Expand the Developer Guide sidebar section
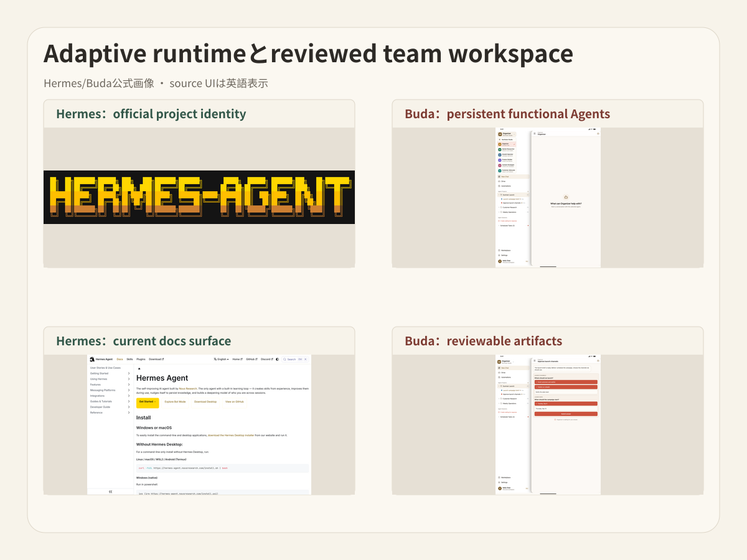Screen dimensions: 747x560 click(x=110, y=407)
